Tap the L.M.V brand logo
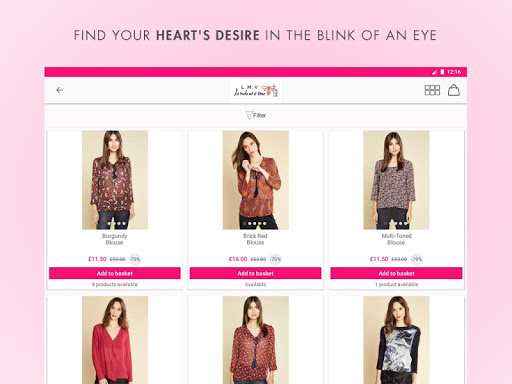The height and width of the screenshot is (384, 512). [255, 90]
